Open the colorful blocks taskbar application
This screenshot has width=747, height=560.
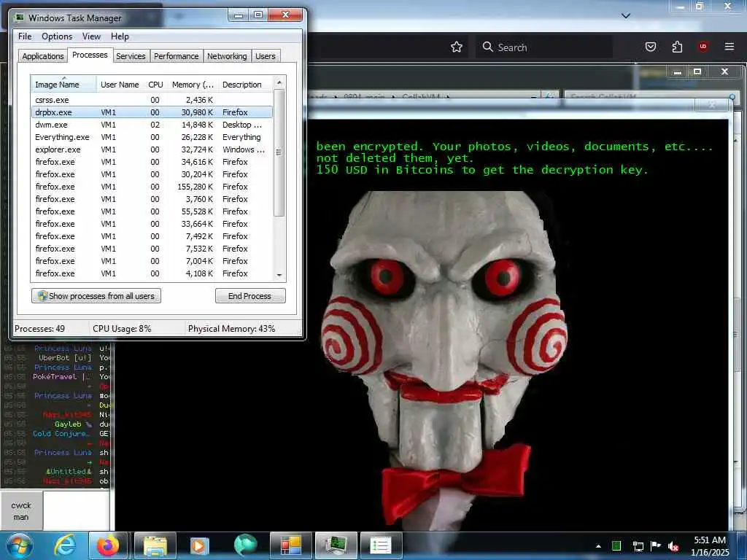tap(290, 545)
